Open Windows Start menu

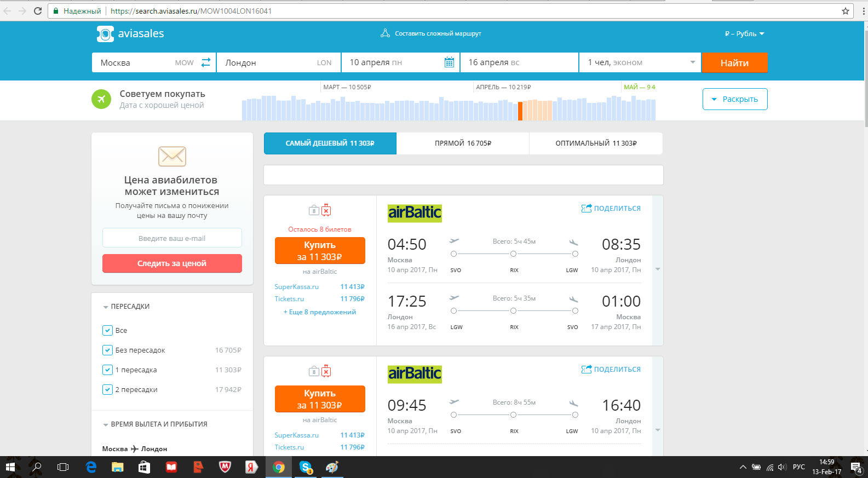[x=10, y=467]
